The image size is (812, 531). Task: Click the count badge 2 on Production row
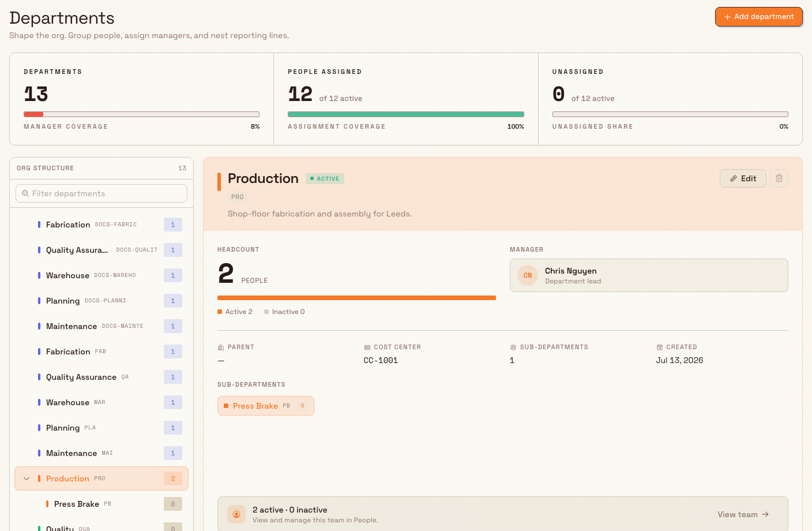[x=173, y=478]
